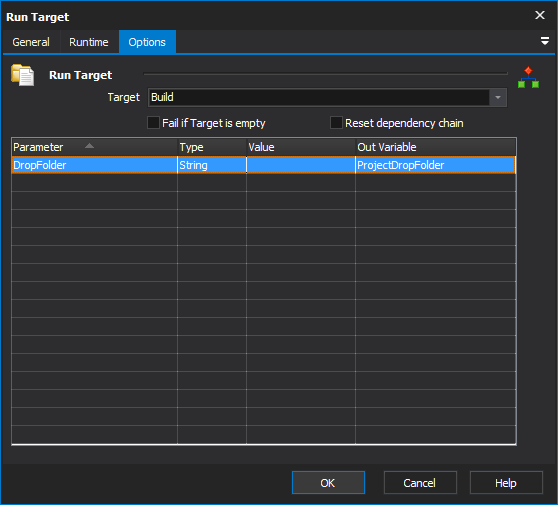The height and width of the screenshot is (505, 558).
Task: Open the tab options menu icon
Action: (544, 41)
